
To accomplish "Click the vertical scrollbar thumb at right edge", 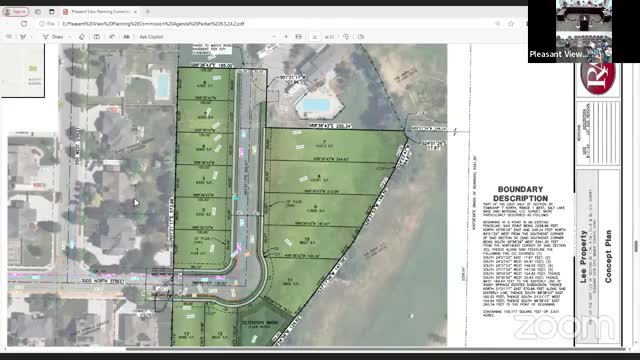I will tap(636, 246).
